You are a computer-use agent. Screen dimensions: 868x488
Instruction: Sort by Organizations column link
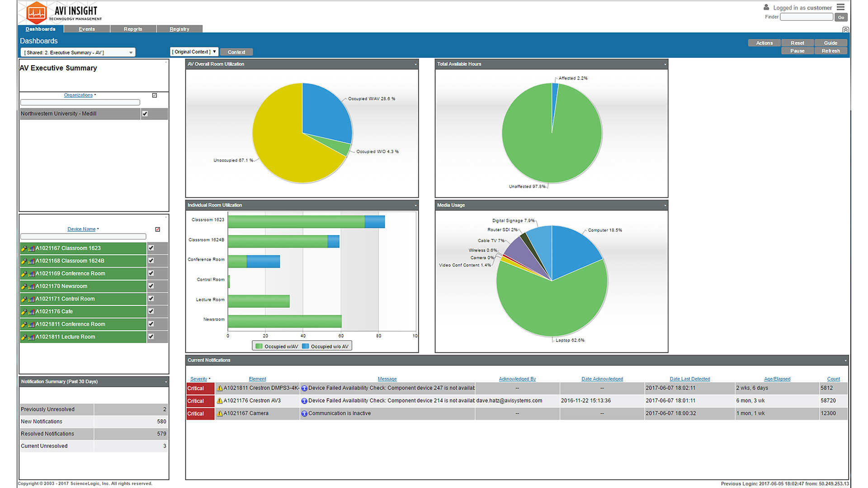tap(78, 95)
